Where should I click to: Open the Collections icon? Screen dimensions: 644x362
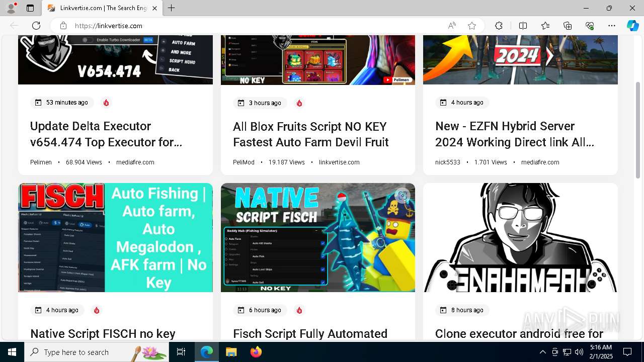click(568, 26)
